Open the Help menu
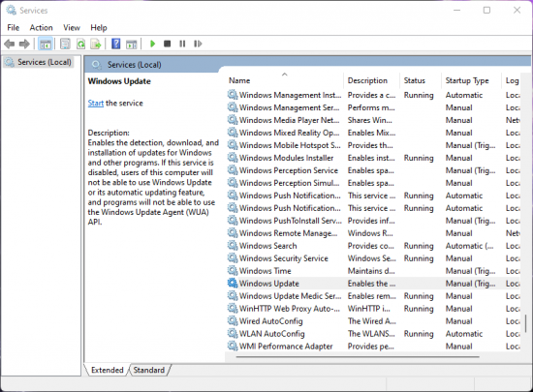Image resolution: width=533 pixels, height=392 pixels. (x=99, y=28)
